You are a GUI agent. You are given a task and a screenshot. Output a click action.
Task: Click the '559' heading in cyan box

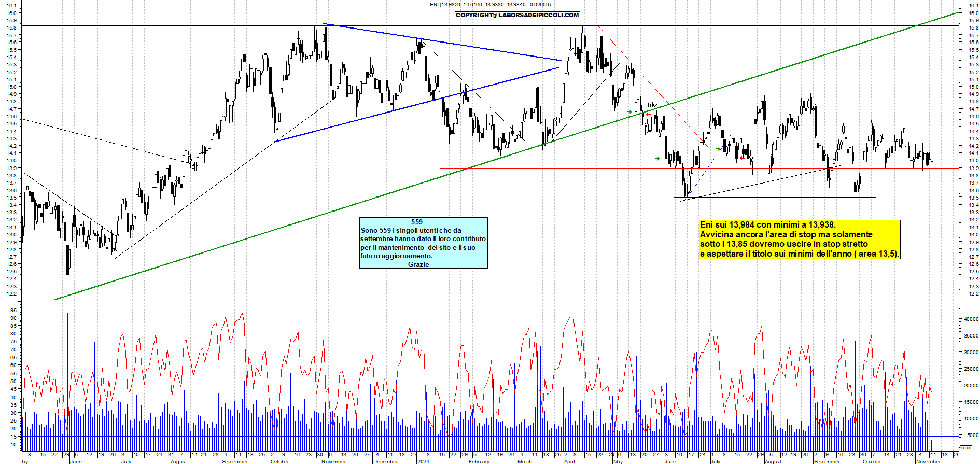417,222
